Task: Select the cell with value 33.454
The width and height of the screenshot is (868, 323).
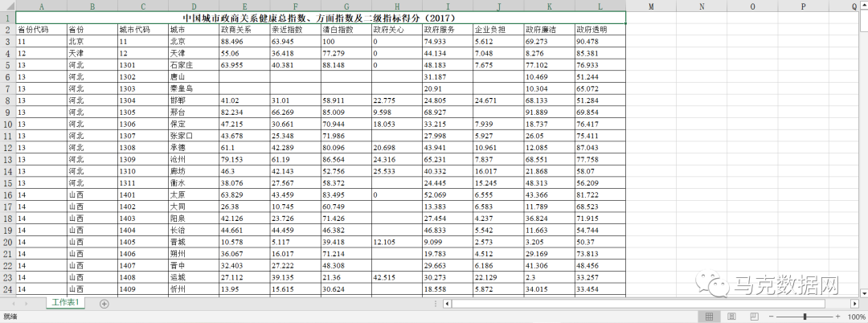Action: click(600, 288)
